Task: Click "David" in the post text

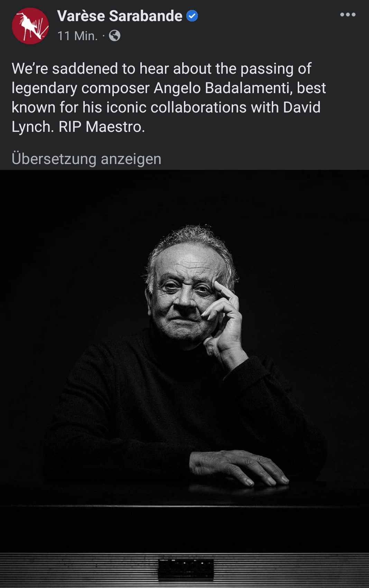Action: pos(302,107)
